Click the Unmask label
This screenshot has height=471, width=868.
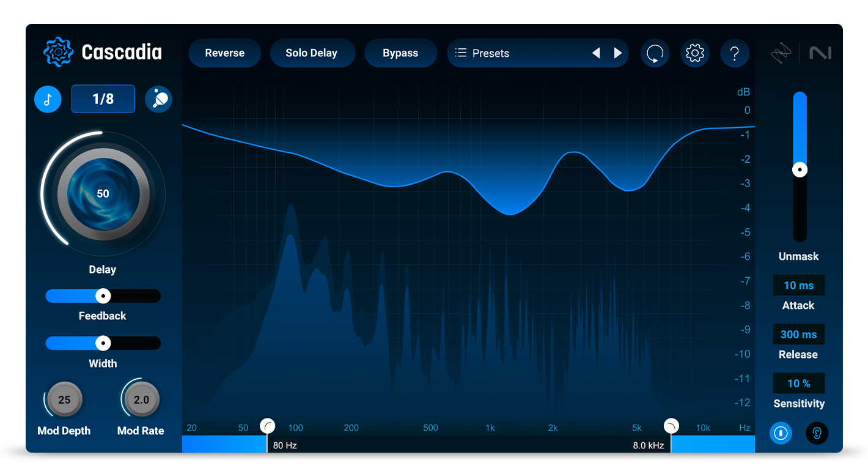click(x=799, y=257)
